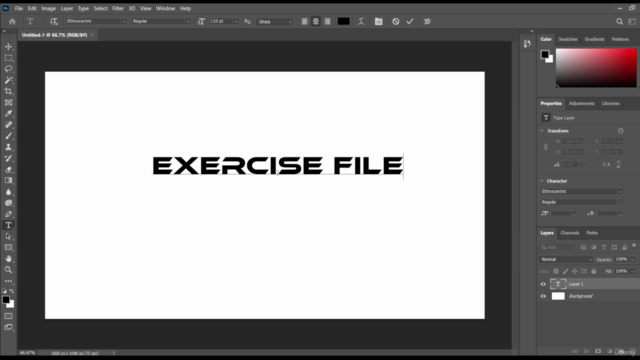640x360 pixels.
Task: Select the Horizontal Type tool
Action: [x=9, y=225]
